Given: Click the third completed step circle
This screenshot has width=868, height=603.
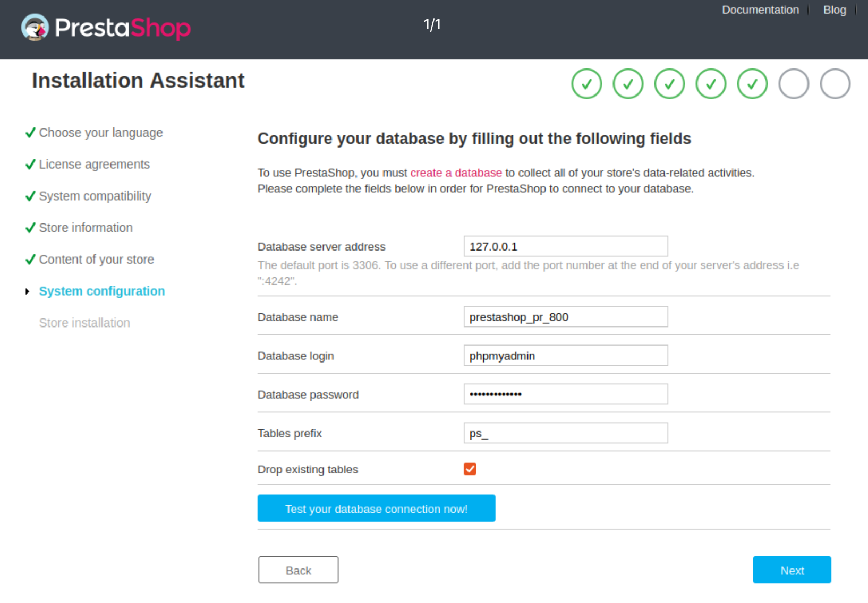Looking at the screenshot, I should 669,84.
